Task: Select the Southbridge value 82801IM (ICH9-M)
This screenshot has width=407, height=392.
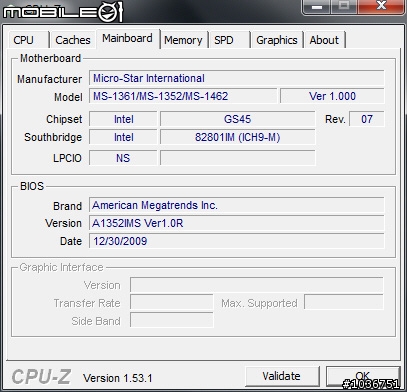Action: 237,137
